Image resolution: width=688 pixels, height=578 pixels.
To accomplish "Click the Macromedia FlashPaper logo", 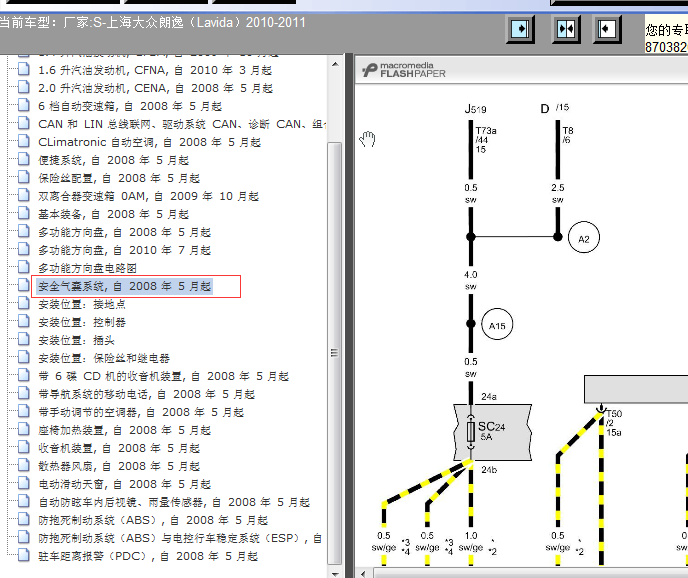I will click(404, 70).
